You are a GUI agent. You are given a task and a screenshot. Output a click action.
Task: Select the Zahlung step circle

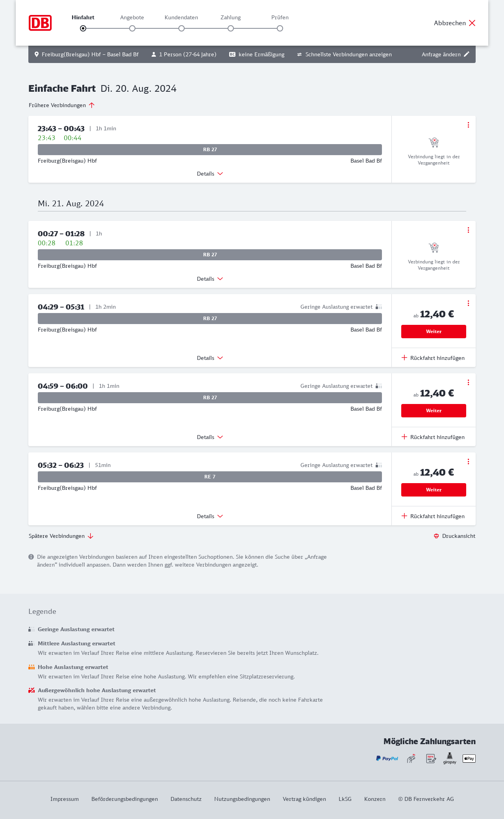[x=231, y=28]
